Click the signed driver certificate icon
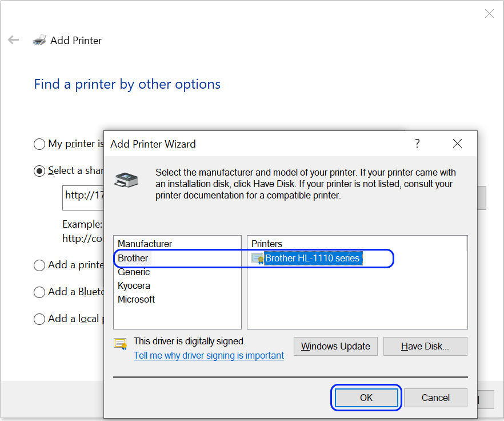Image resolution: width=504 pixels, height=421 pixels. [x=120, y=344]
